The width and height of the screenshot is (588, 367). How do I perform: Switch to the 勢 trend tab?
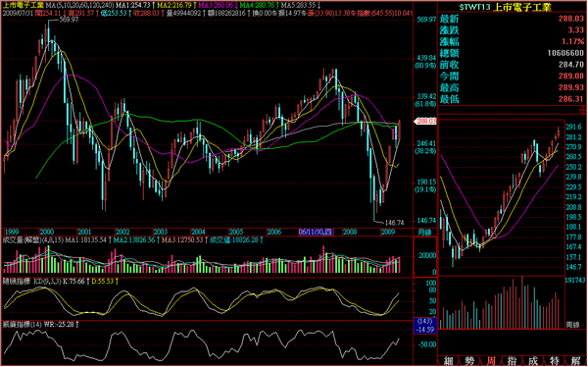click(x=469, y=361)
